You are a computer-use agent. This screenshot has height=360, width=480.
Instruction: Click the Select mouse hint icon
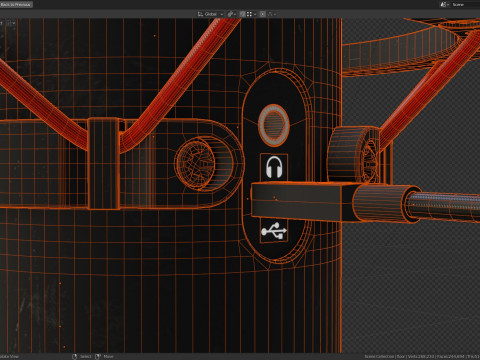(75, 356)
